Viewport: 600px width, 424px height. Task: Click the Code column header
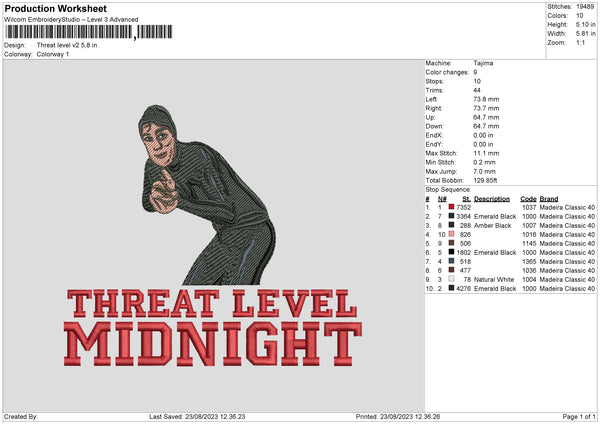click(x=528, y=199)
